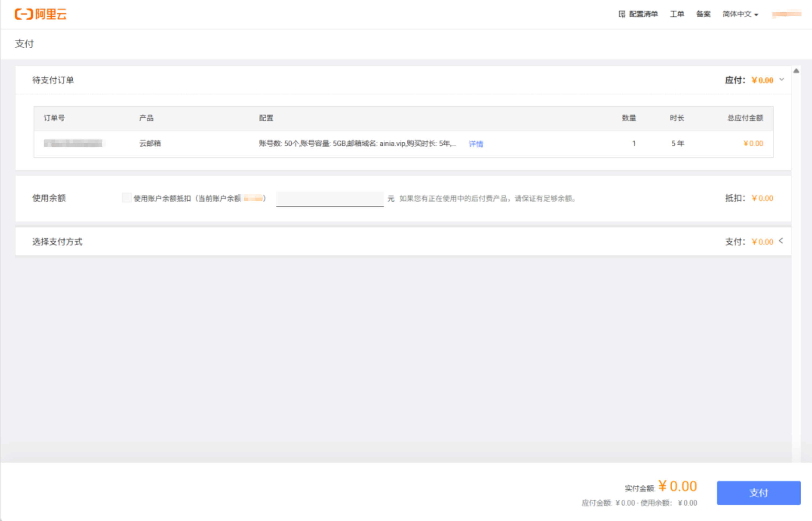Click the 产品 column header
Viewport: 812px width, 521px height.
tap(147, 118)
